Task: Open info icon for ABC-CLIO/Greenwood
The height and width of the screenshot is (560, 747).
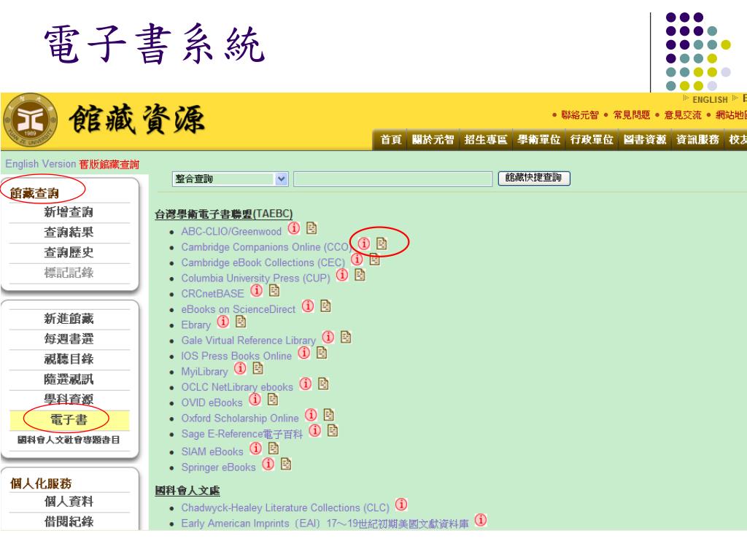Action: pyautogui.click(x=294, y=228)
